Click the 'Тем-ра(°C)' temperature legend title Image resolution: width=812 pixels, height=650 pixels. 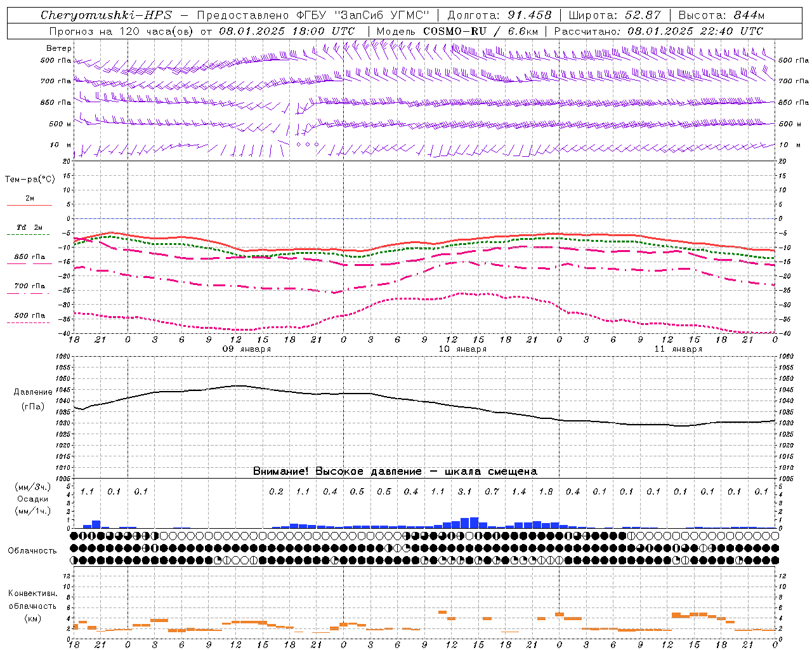(30, 180)
